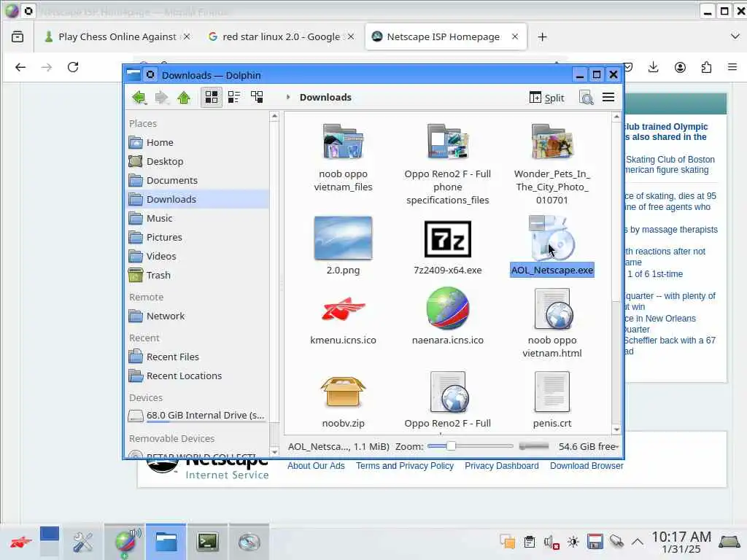Click the 54.6 GiB free space indicator

[x=588, y=447]
